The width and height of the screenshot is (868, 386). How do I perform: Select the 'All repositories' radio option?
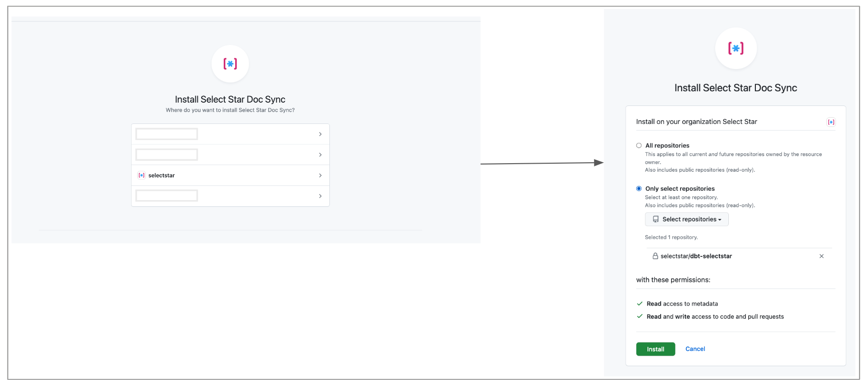639,146
